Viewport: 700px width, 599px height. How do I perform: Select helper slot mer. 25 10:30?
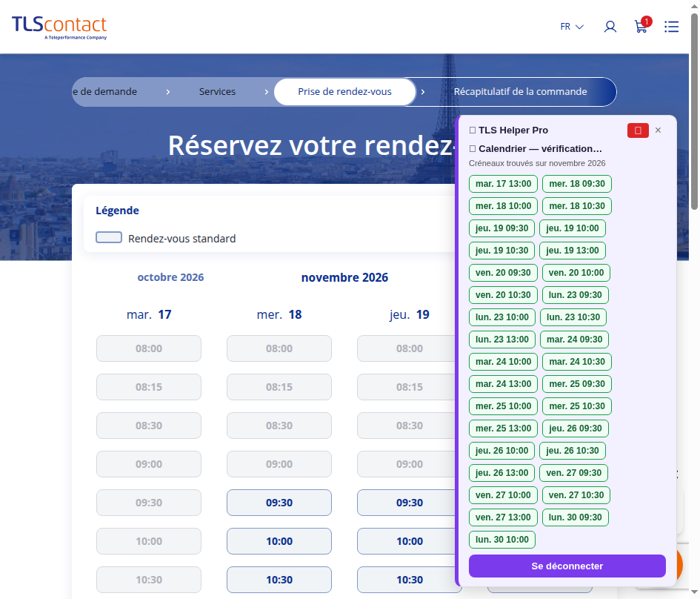[x=577, y=406]
